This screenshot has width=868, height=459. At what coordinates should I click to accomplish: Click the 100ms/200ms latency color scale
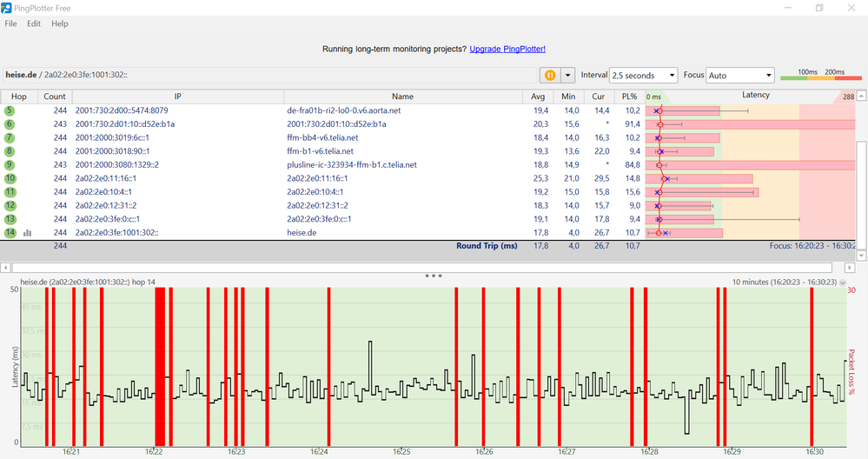821,75
